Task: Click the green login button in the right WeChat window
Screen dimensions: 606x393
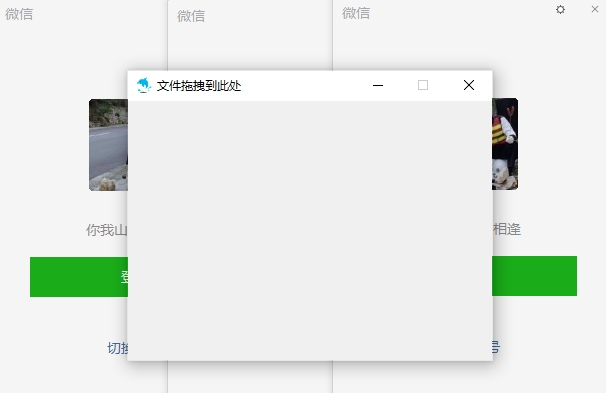Action: click(x=535, y=276)
